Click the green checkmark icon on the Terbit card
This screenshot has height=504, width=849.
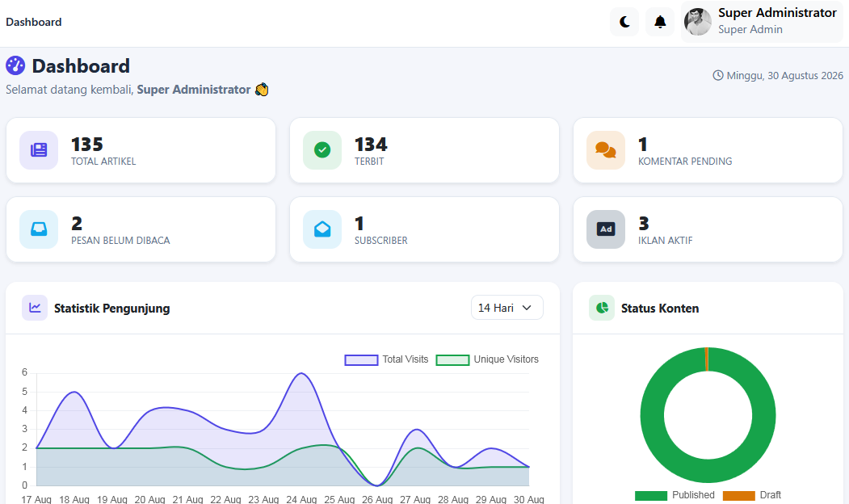click(x=322, y=150)
